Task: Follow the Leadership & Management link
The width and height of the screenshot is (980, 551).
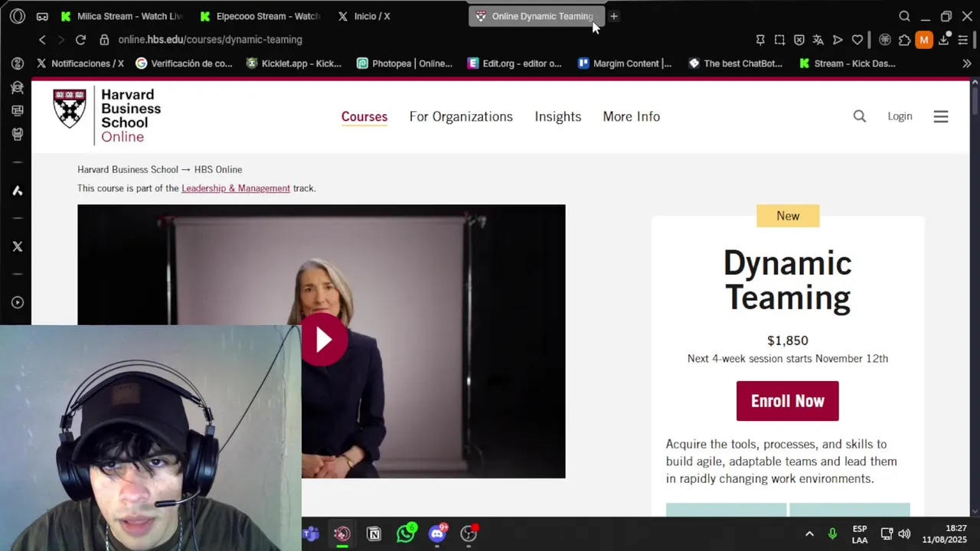Action: [x=236, y=188]
